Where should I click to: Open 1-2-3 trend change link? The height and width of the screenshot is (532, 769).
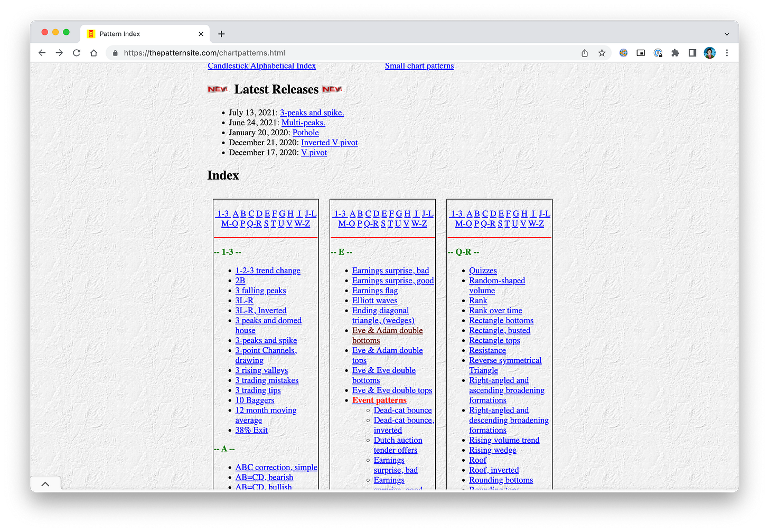click(x=268, y=270)
